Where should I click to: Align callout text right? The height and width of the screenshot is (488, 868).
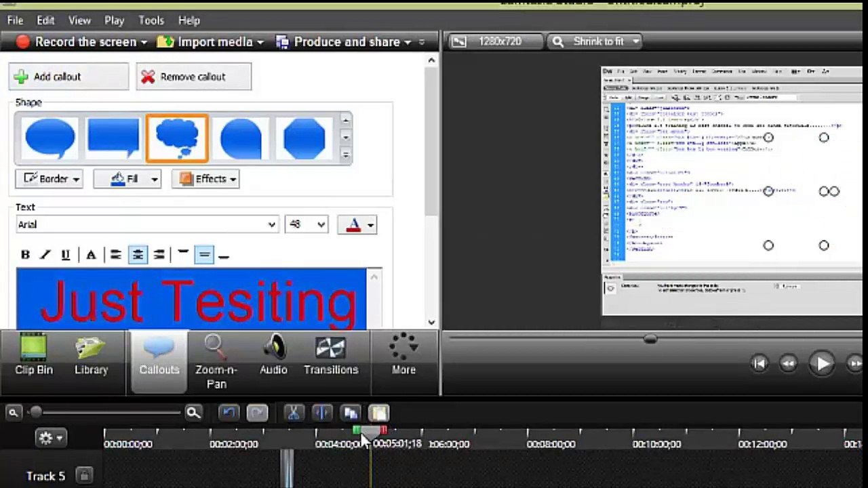159,254
